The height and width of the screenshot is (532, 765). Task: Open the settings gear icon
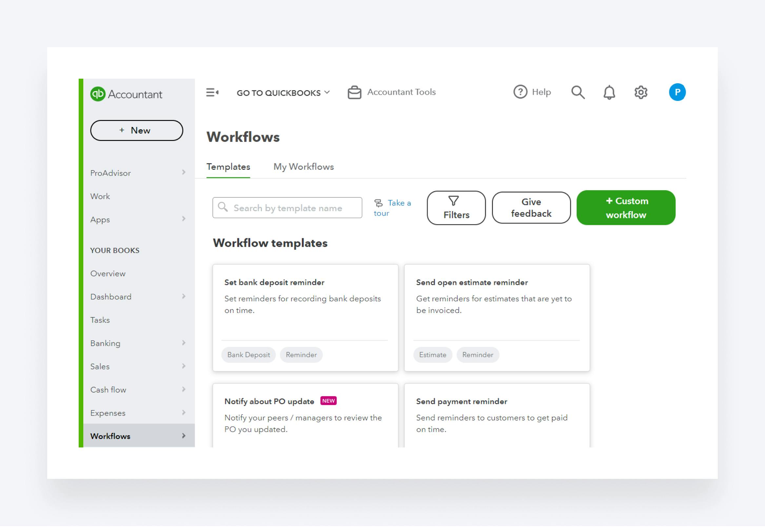[640, 92]
